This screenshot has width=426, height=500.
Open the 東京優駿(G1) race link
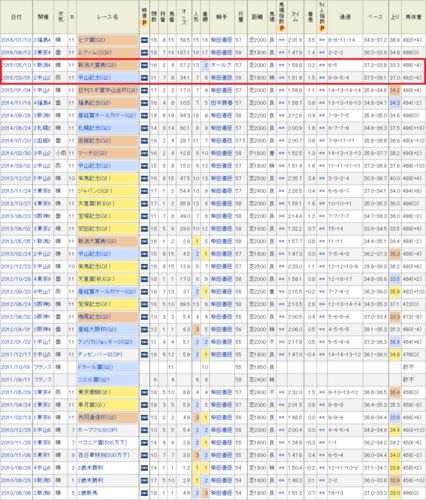(x=94, y=392)
